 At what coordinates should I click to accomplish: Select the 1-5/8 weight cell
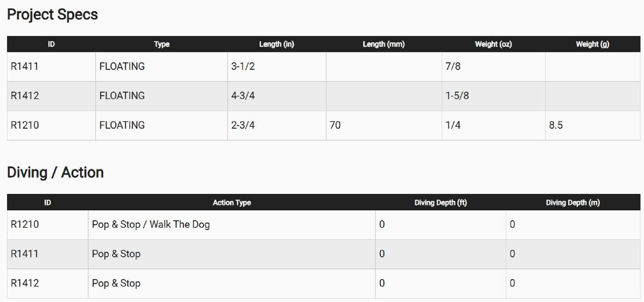coord(457,96)
